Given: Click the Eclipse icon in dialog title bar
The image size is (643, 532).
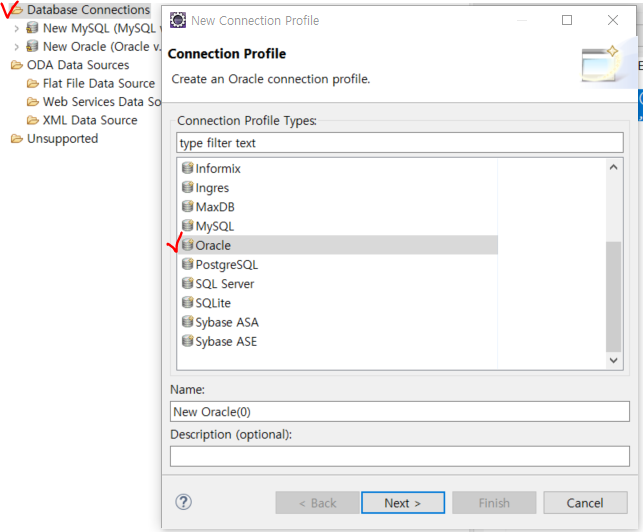Looking at the screenshot, I should [178, 20].
